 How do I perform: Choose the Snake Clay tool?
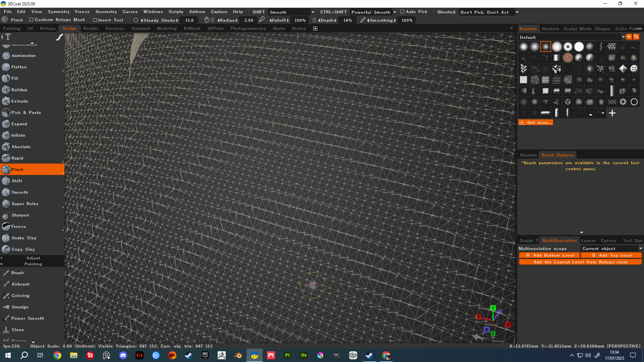(x=23, y=238)
